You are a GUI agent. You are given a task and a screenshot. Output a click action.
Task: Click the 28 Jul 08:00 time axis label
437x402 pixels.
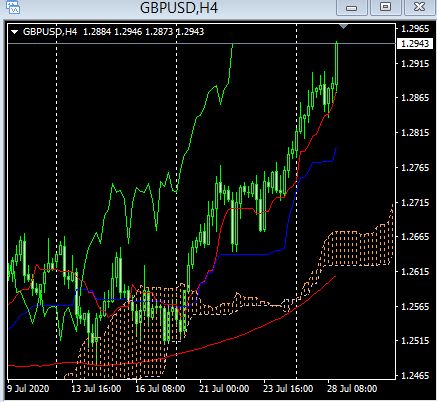(352, 389)
